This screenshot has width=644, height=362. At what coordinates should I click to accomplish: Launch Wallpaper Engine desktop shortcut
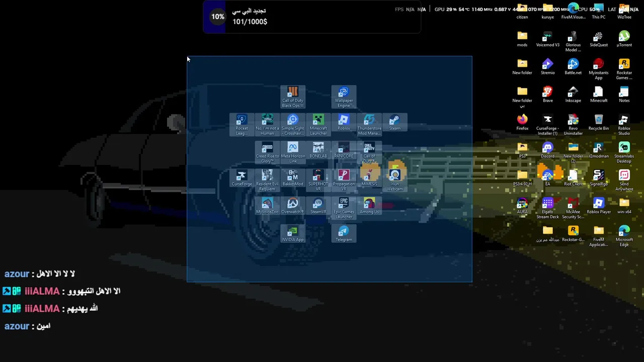344,97
